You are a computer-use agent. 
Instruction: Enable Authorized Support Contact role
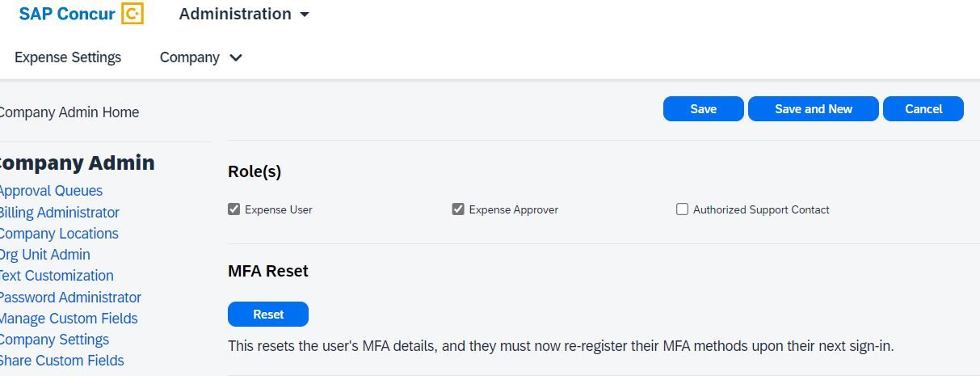coord(683,209)
